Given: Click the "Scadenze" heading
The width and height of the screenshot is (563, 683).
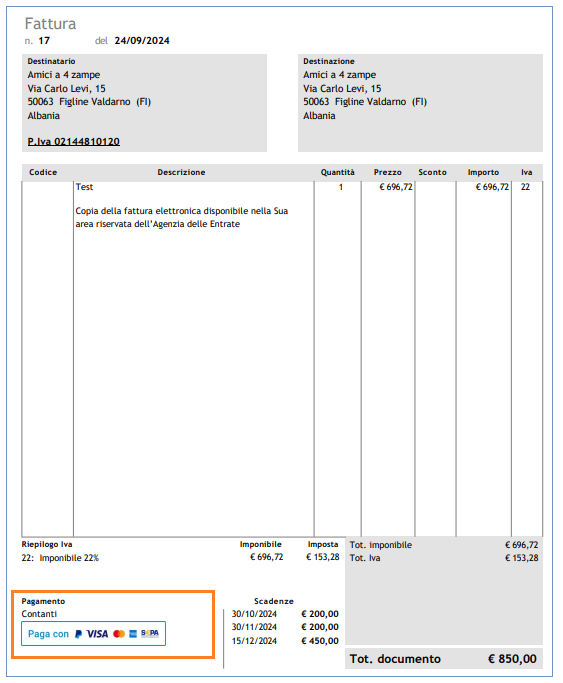Looking at the screenshot, I should click(274, 602).
